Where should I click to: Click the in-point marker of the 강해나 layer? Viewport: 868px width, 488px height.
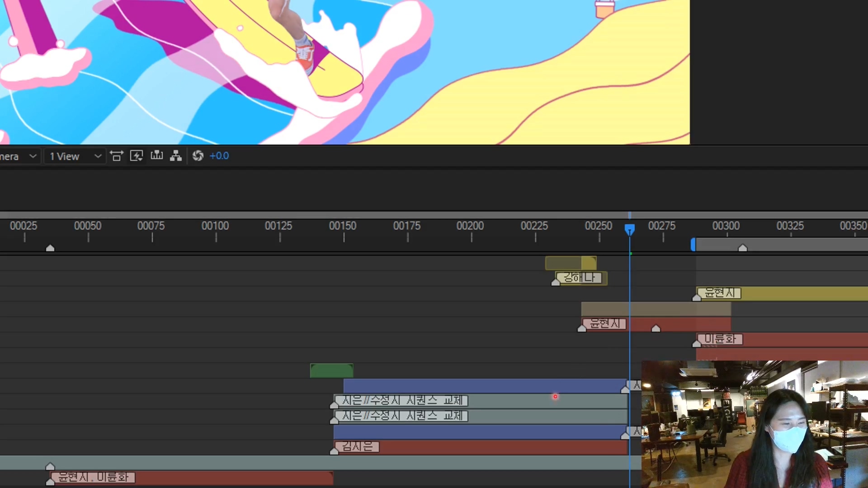pyautogui.click(x=556, y=282)
